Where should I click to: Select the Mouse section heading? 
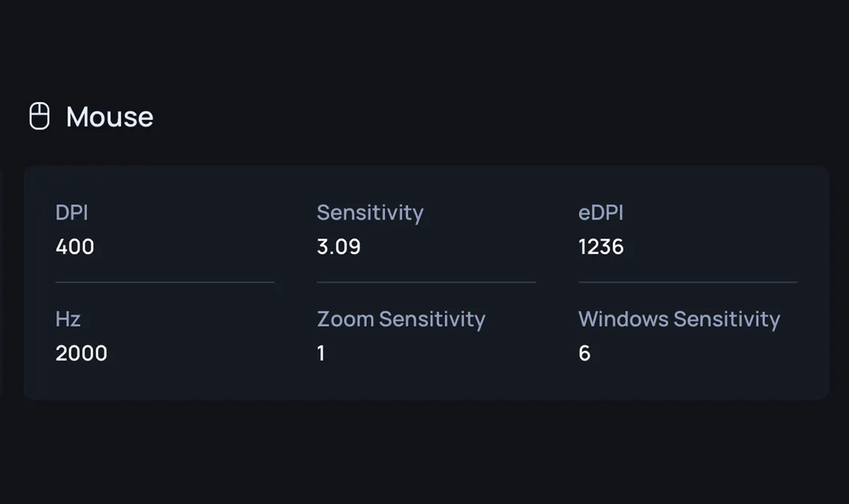(x=110, y=117)
